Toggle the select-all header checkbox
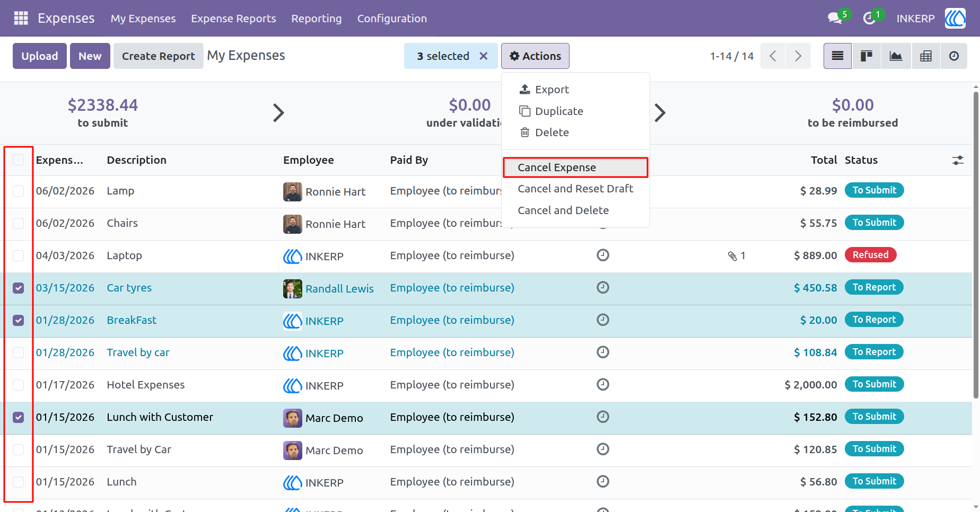 tap(19, 160)
